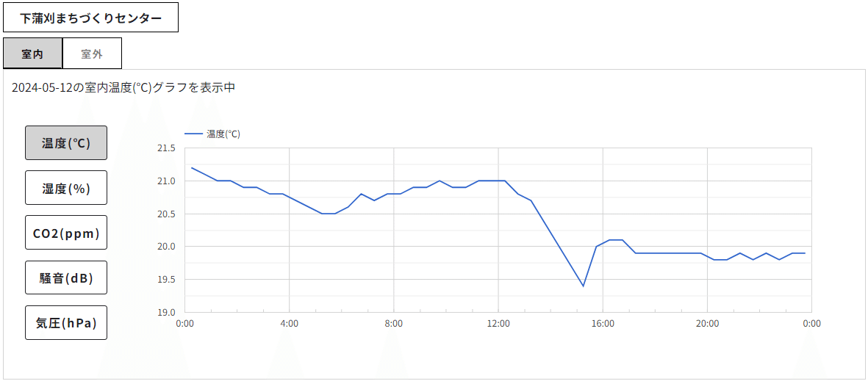Screen dimensions: 868x381
Task: Click the 4:00 x-axis label
Action: (x=290, y=323)
